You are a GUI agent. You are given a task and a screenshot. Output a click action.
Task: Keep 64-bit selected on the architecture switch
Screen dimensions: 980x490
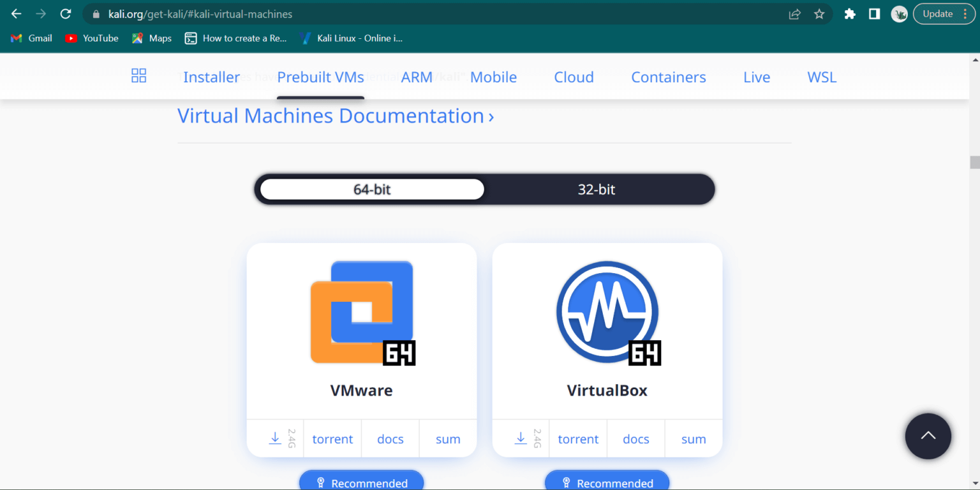click(371, 189)
